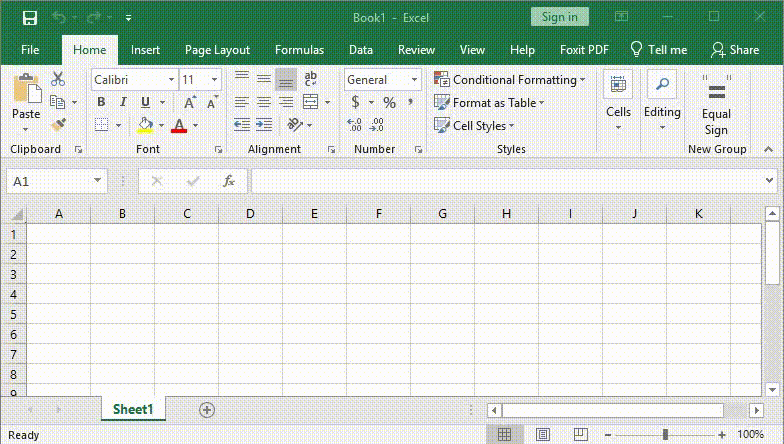
Task: Click the red Font Color button
Action: (x=179, y=125)
